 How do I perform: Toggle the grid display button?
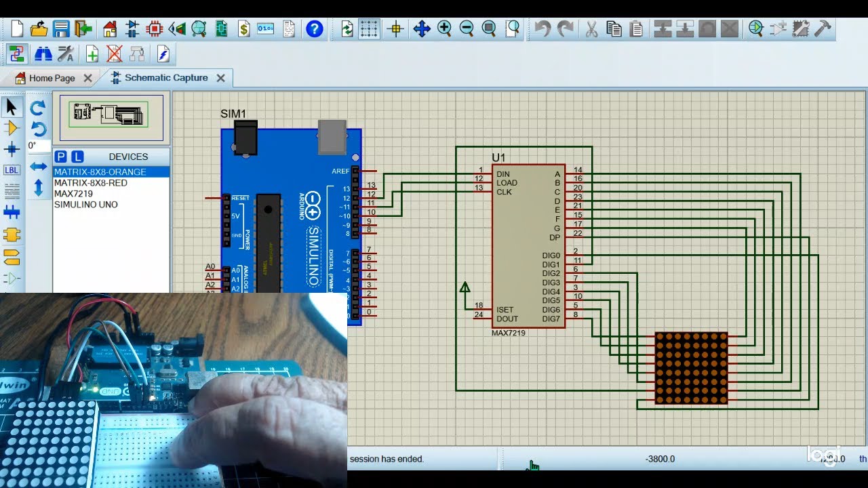click(x=369, y=29)
